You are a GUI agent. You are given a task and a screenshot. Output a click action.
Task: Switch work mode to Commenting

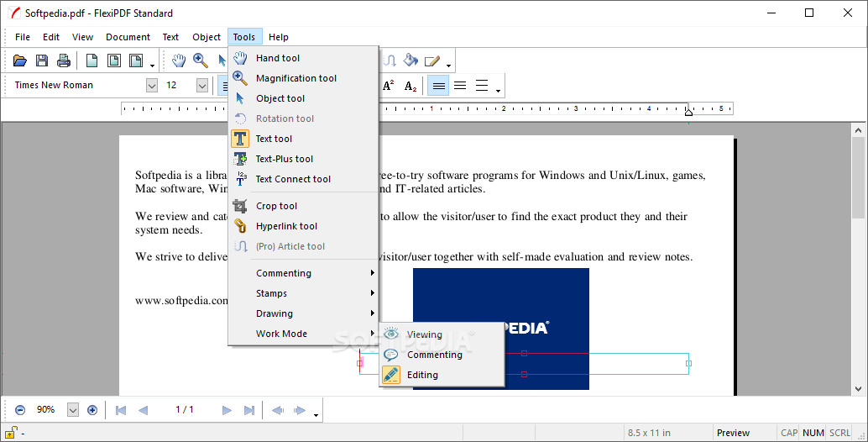pos(442,355)
